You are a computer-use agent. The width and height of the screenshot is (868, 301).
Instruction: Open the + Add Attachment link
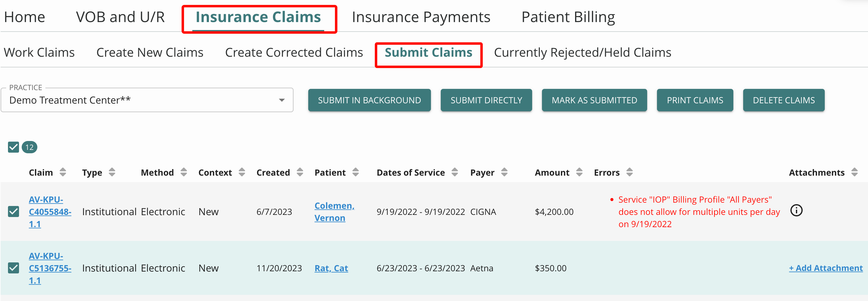point(826,268)
